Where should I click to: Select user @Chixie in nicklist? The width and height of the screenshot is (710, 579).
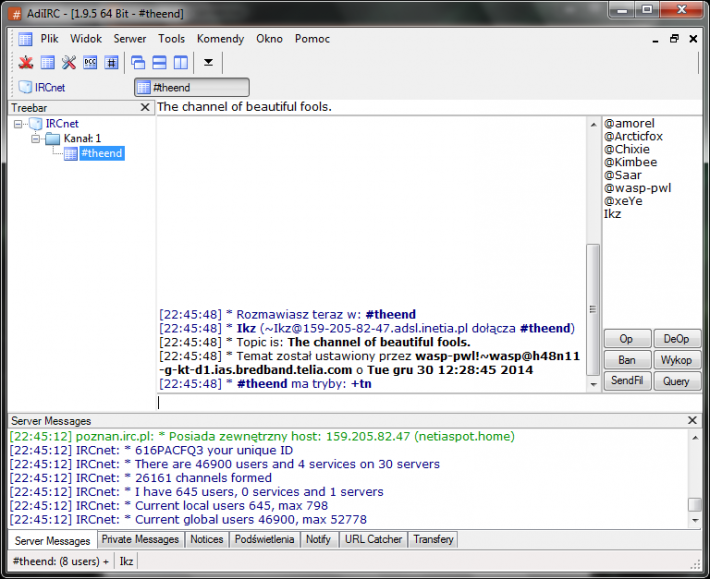627,149
